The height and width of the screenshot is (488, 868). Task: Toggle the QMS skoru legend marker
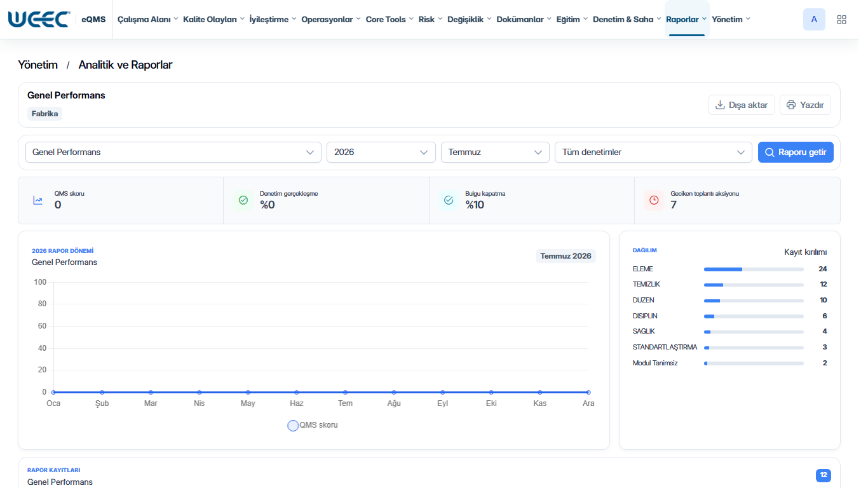coord(293,426)
